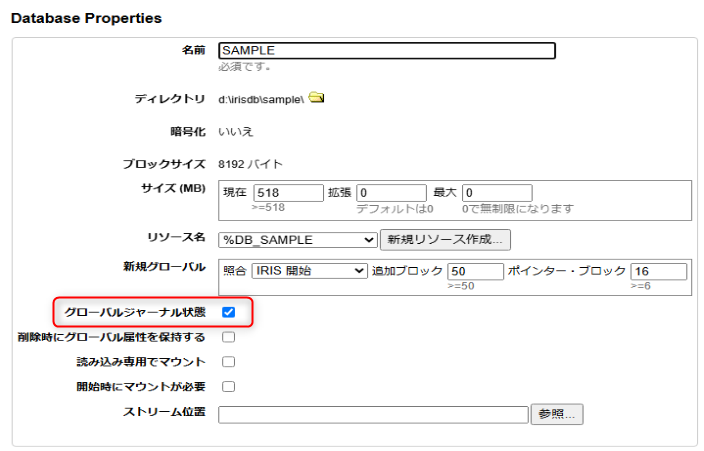Check the 読み込み専用でマウント box
Screen dimensions: 704x451
click(228, 362)
